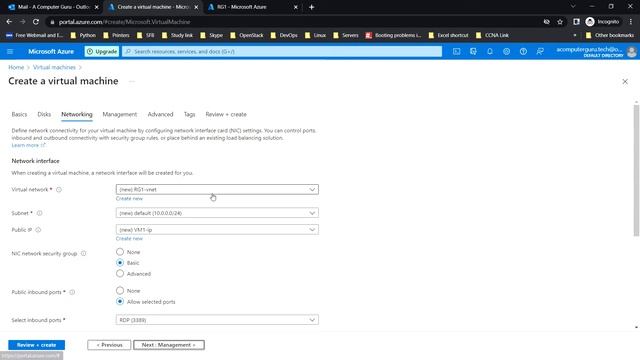The image size is (640, 360).
Task: Select None for Public inbound ports
Action: (120, 291)
